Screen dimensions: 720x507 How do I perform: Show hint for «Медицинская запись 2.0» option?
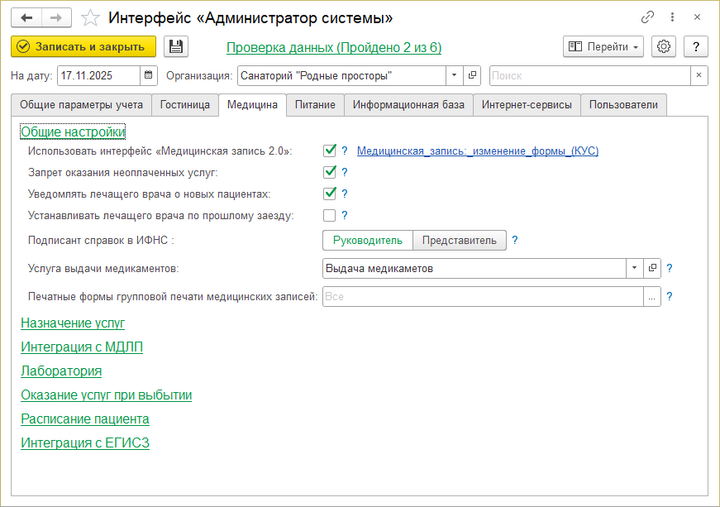pos(344,151)
